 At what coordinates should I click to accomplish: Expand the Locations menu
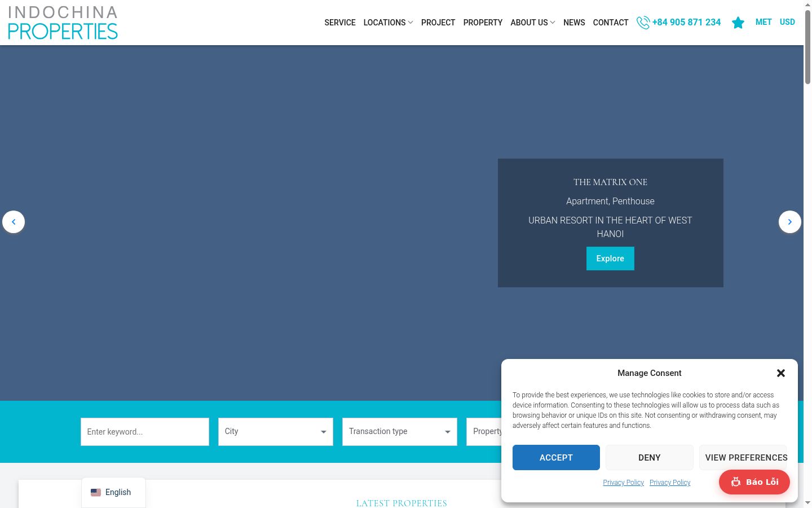tap(388, 23)
